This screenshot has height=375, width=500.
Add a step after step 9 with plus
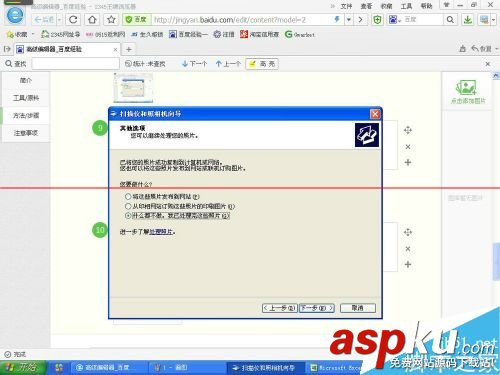click(x=408, y=163)
